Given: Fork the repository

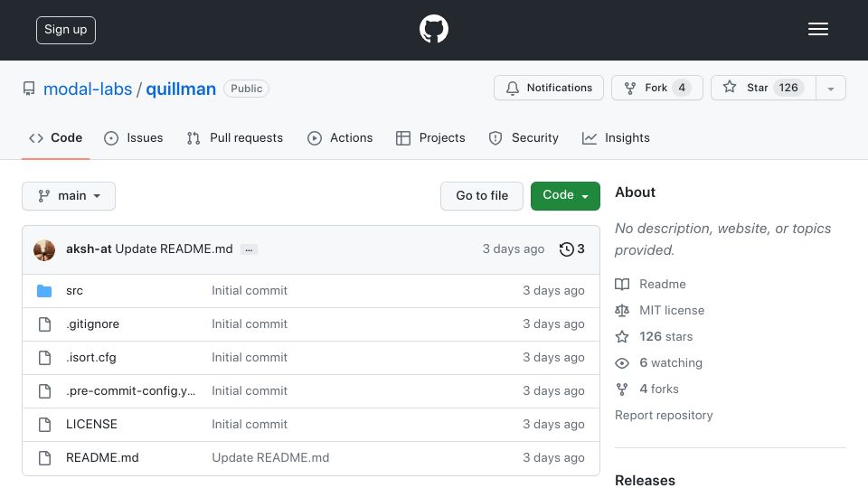Looking at the screenshot, I should (657, 88).
